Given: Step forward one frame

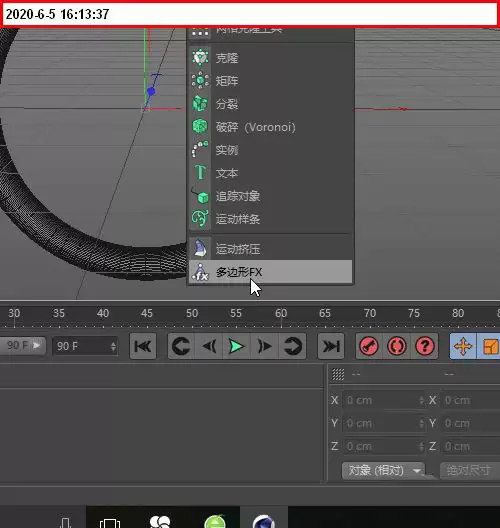Looking at the screenshot, I should 264,346.
